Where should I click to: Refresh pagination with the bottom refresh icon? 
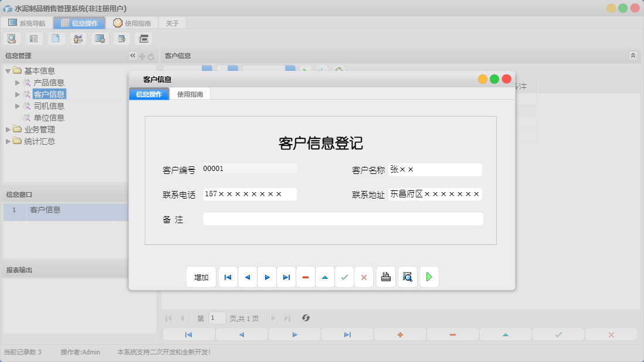tap(306, 318)
